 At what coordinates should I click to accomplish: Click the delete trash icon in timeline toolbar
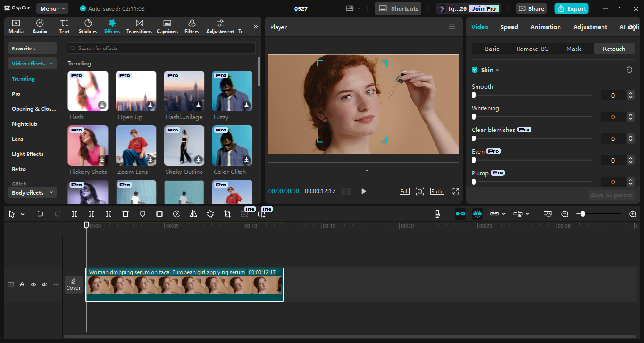point(125,214)
